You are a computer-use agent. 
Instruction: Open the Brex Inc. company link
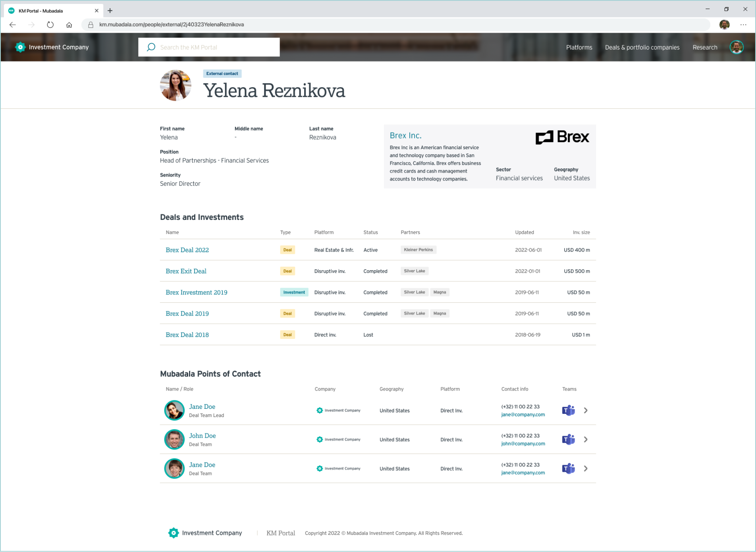click(x=405, y=135)
